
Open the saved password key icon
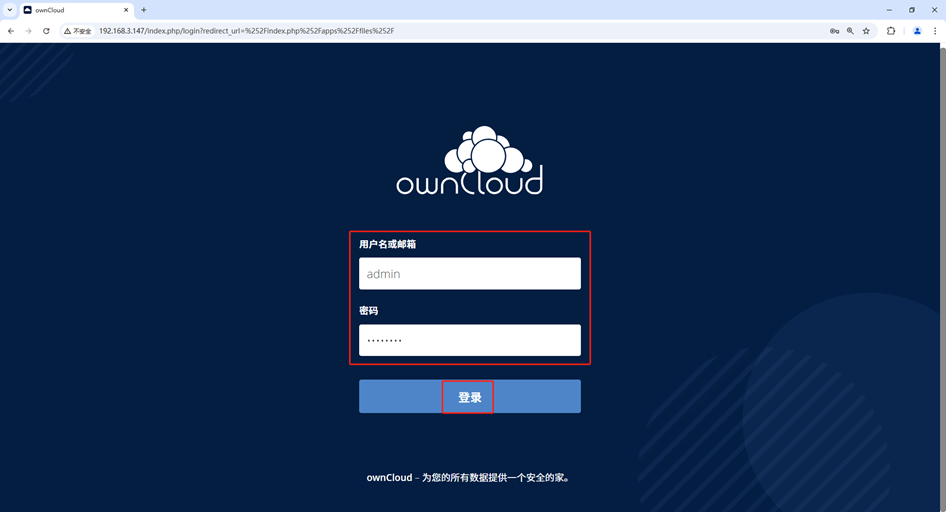834,31
